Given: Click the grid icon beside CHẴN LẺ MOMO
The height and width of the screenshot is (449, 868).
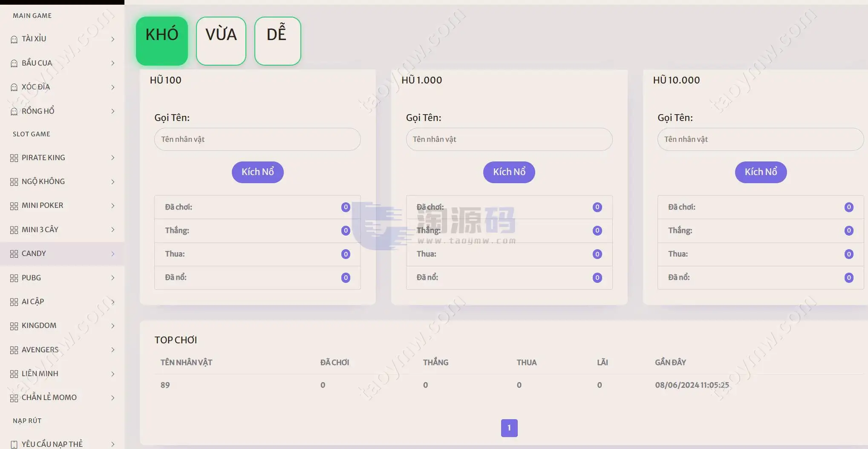Looking at the screenshot, I should 14,398.
